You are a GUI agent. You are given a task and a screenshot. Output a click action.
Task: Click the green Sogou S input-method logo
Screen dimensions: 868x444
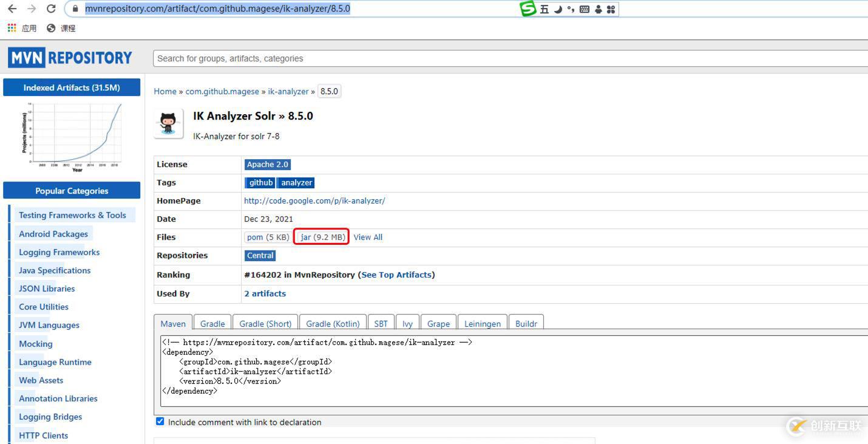point(528,9)
